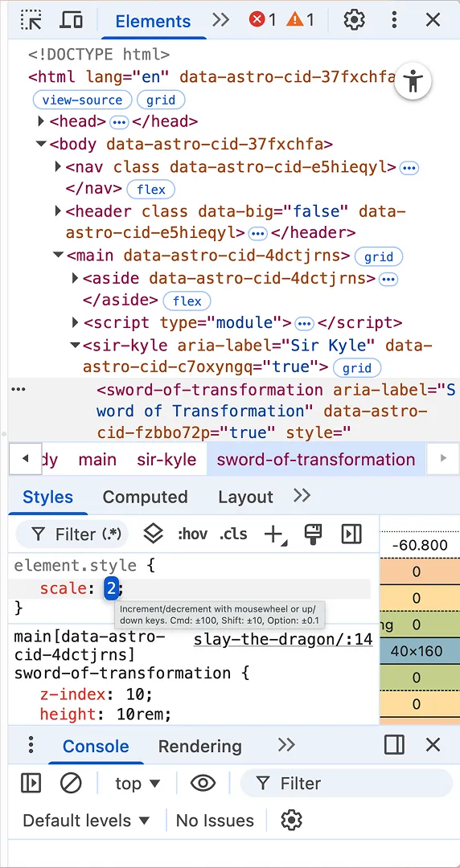Show the console sidebar icon
460x868 pixels.
point(31,783)
